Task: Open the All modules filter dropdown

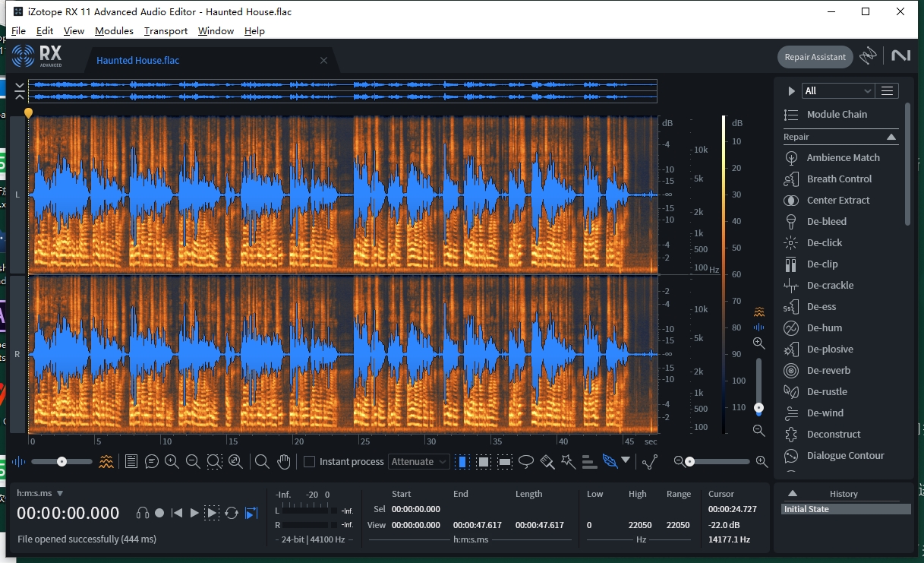Action: [x=837, y=90]
